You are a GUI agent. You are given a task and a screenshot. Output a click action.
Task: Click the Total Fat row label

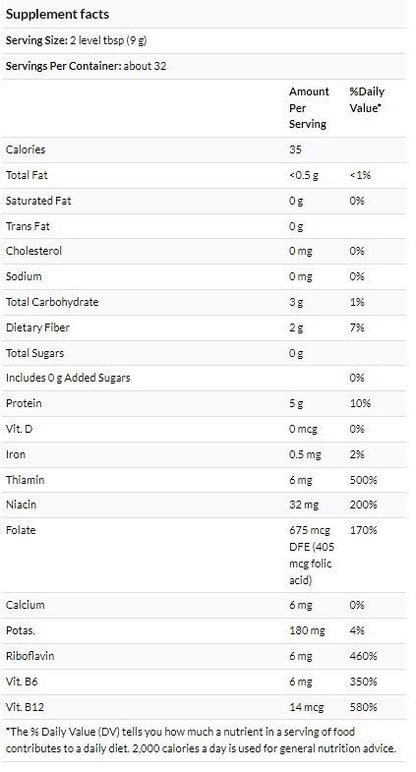tap(27, 175)
